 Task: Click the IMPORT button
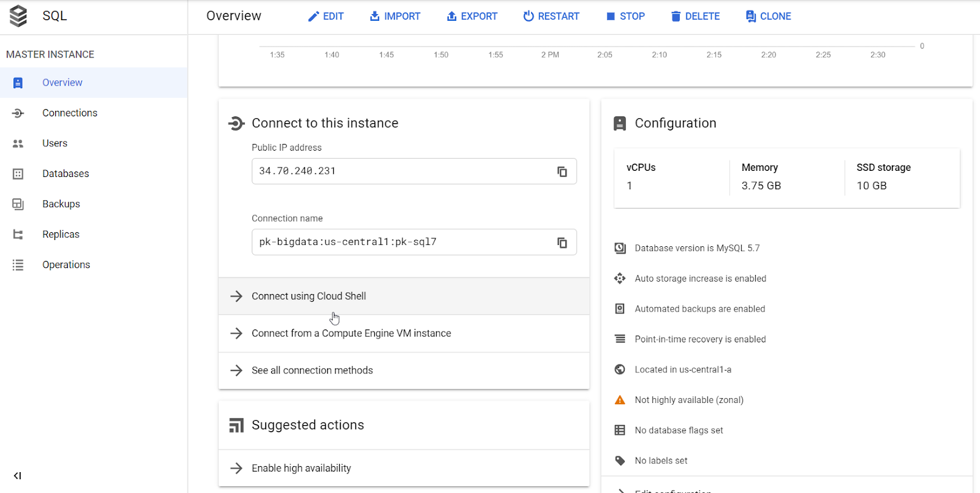tap(395, 17)
